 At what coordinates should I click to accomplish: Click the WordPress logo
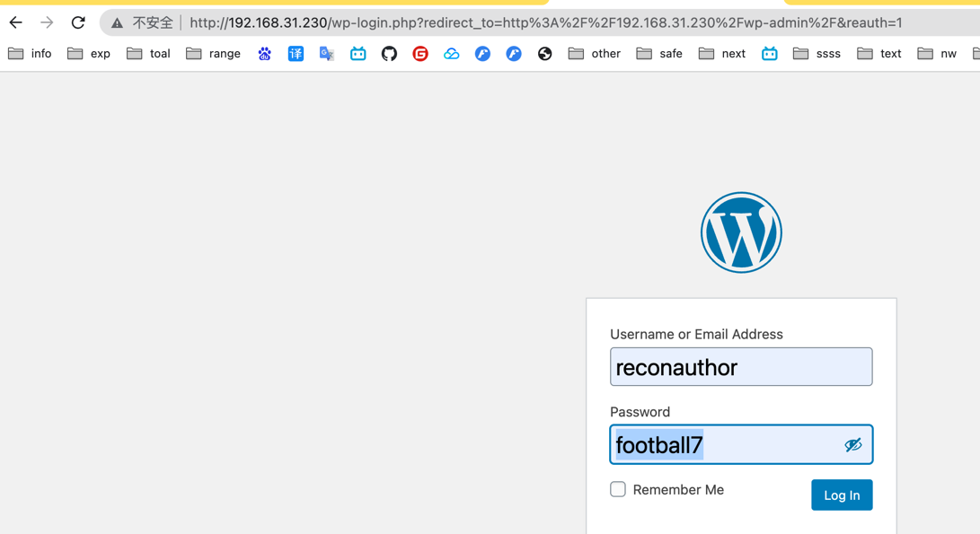click(741, 232)
